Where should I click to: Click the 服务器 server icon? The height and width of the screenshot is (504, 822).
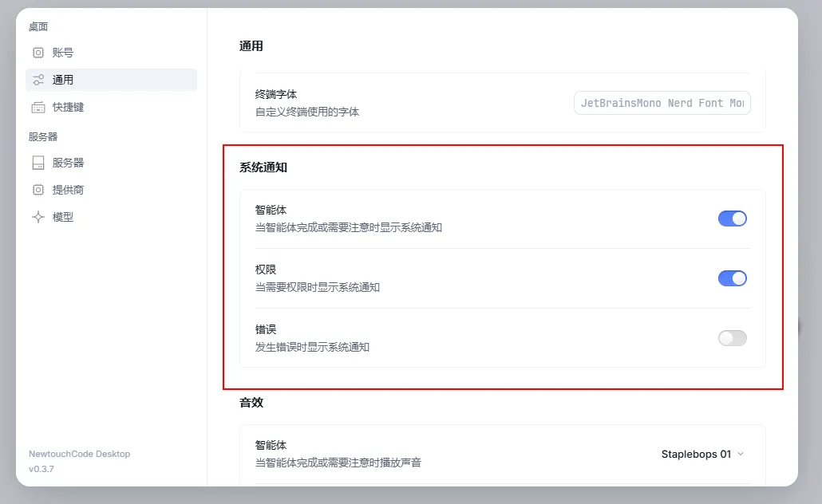[x=38, y=163]
